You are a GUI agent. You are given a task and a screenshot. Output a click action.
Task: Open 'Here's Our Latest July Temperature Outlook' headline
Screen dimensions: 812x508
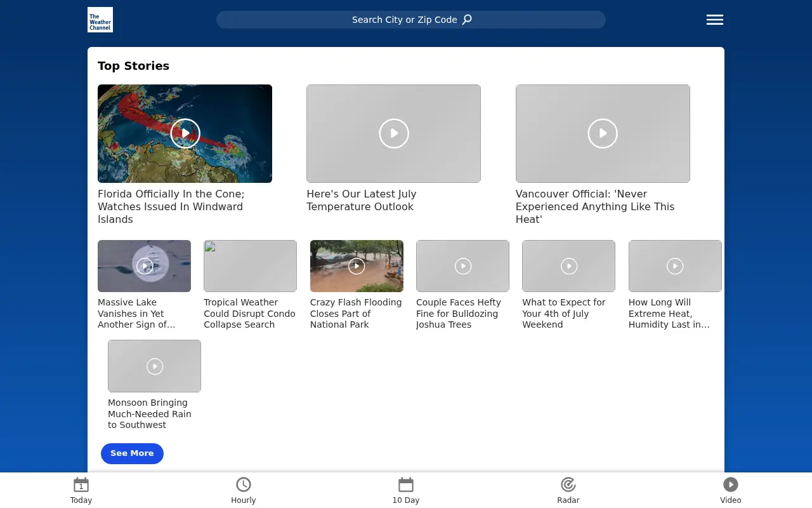click(x=362, y=200)
